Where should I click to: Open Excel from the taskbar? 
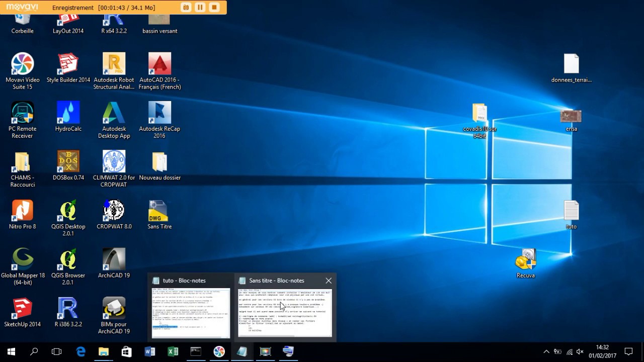pos(173,352)
